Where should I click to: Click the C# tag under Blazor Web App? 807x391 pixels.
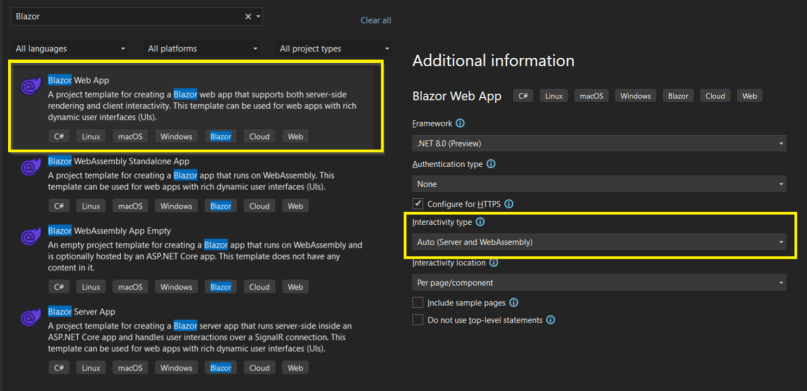pos(58,136)
